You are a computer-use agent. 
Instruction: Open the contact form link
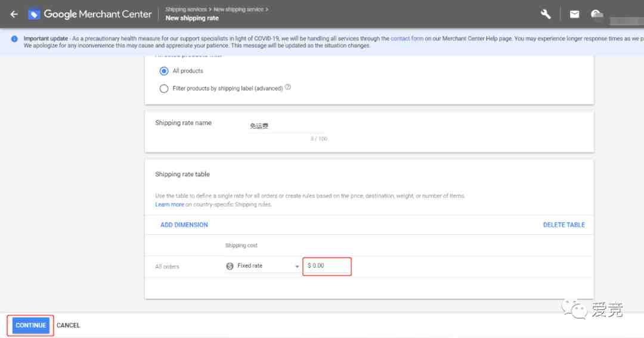click(x=407, y=39)
